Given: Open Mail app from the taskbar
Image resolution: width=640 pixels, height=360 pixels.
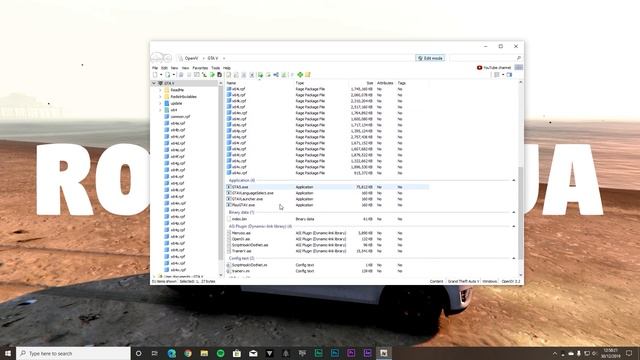Looking at the screenshot, I should (x=253, y=353).
